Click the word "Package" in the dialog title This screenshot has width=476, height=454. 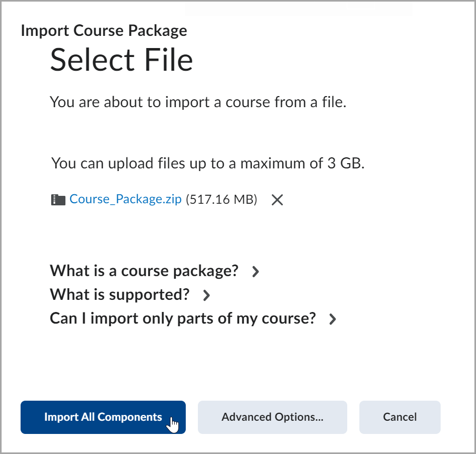tap(158, 31)
